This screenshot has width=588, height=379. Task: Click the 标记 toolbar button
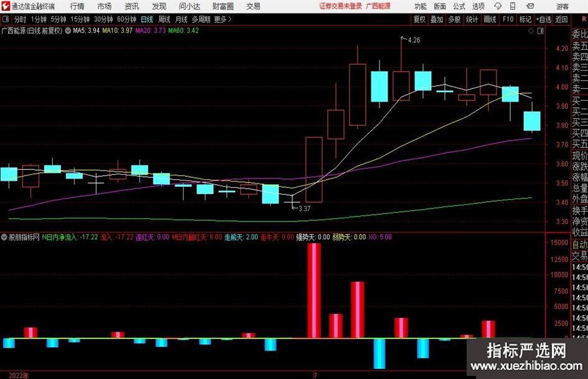click(x=525, y=19)
